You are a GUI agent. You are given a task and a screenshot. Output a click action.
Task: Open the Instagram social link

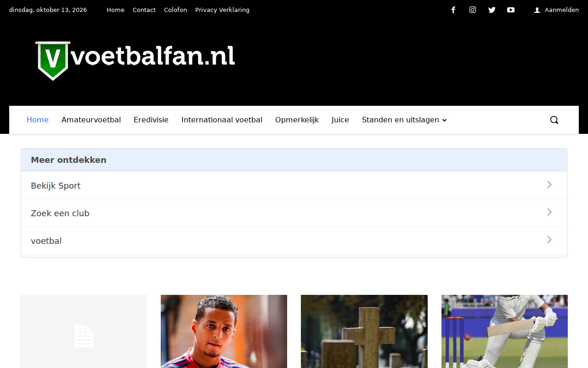tap(473, 10)
